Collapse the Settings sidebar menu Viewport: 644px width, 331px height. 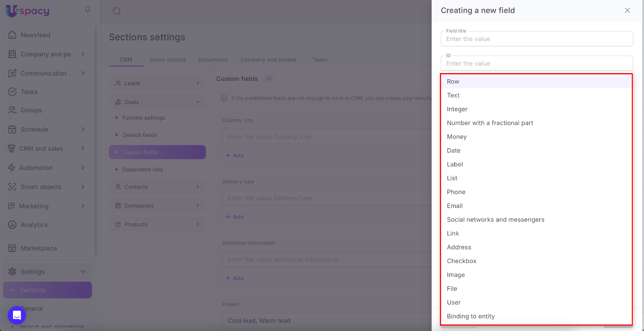(83, 272)
